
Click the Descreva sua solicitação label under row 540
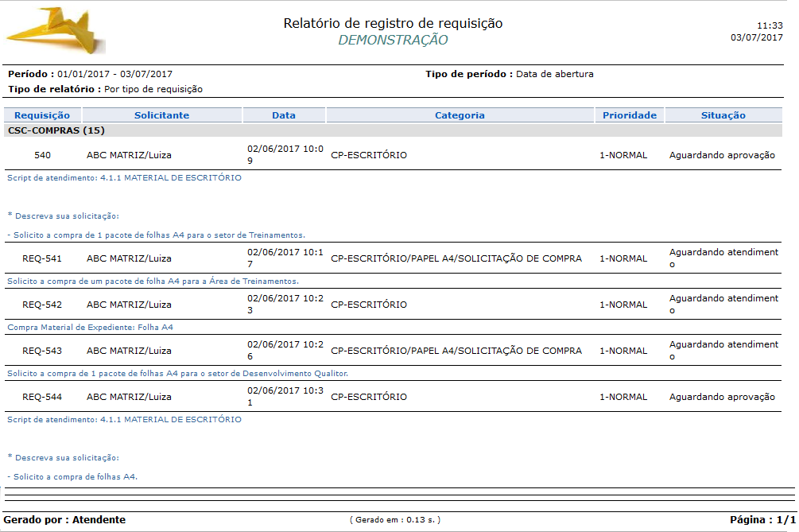[x=63, y=216]
